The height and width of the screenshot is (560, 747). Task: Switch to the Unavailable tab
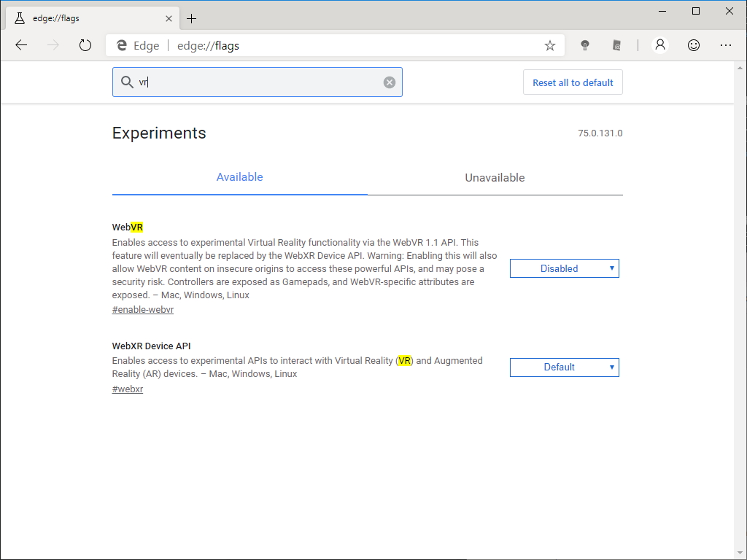pos(495,178)
